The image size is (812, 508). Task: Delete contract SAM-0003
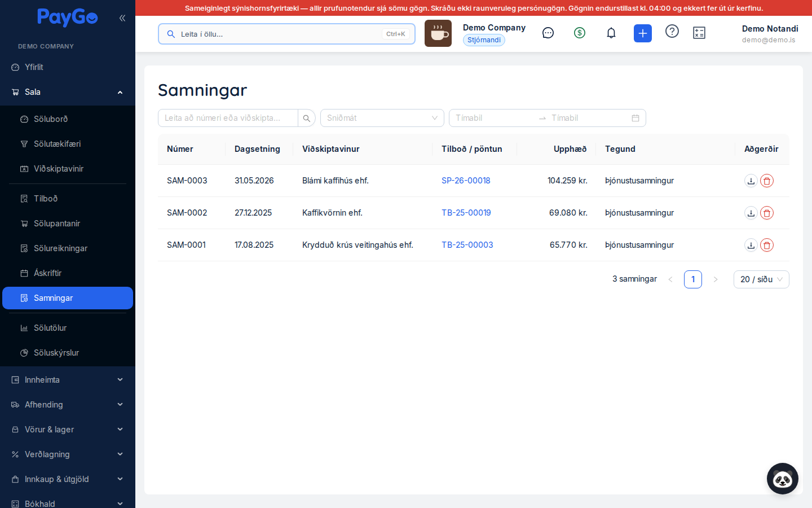coord(767,181)
